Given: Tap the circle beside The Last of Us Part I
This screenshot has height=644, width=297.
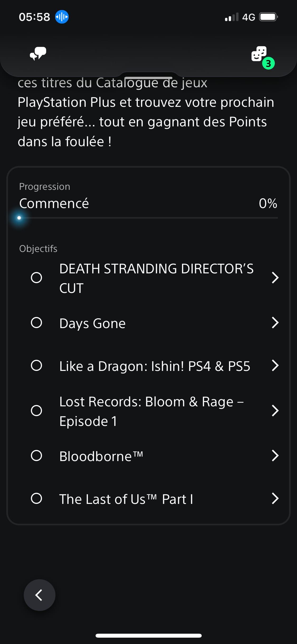Looking at the screenshot, I should coord(36,498).
